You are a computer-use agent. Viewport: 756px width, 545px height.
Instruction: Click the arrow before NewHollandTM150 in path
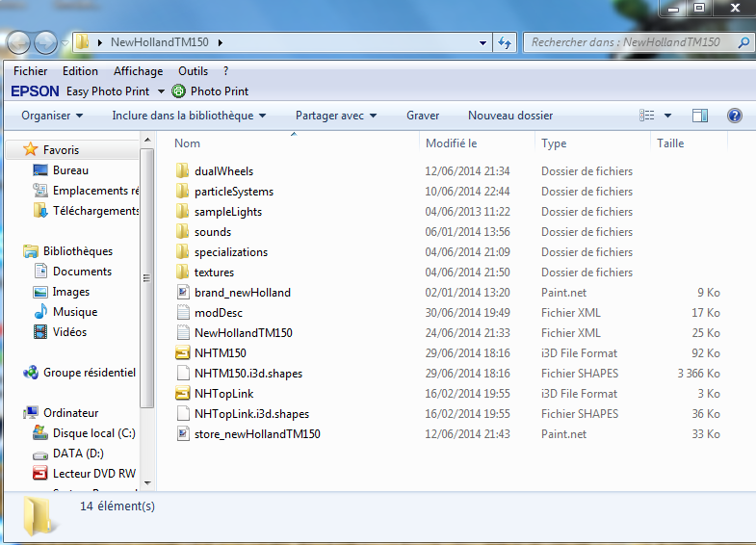(100, 42)
